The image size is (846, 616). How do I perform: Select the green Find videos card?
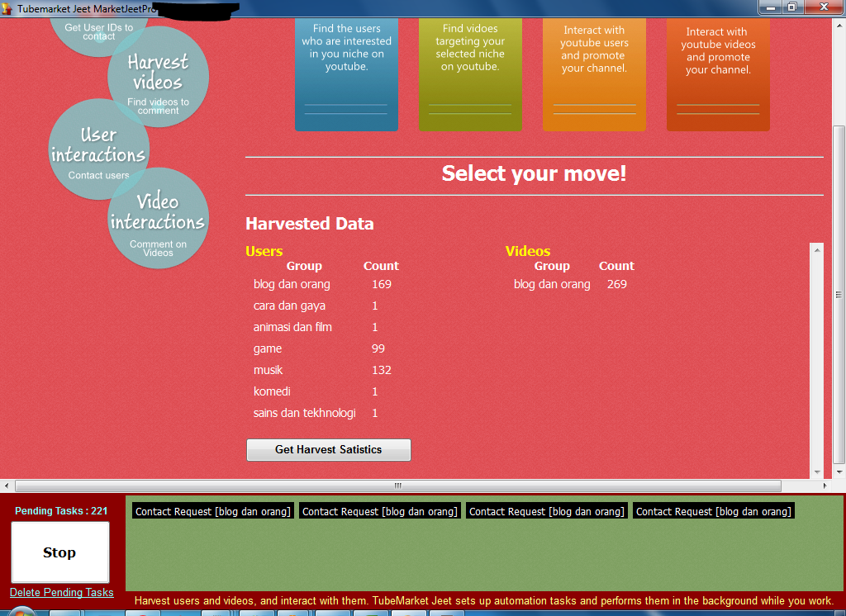[470, 73]
